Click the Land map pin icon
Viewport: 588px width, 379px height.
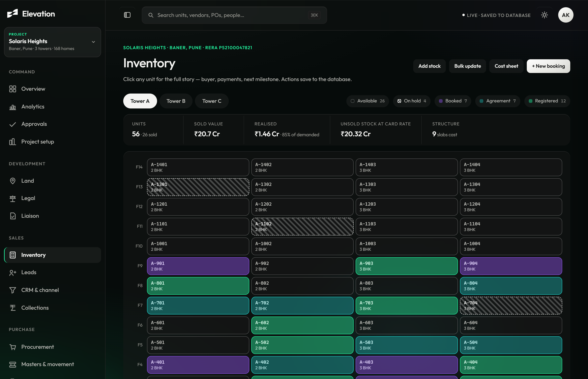tap(12, 181)
